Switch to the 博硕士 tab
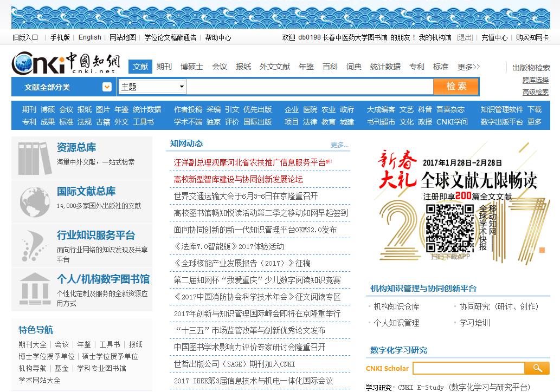This screenshot has height=392, width=560. [192, 67]
